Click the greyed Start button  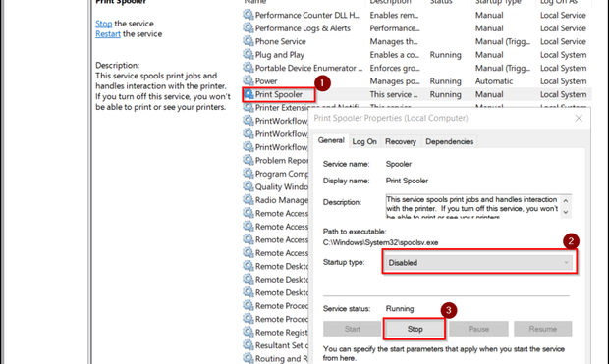pyautogui.click(x=352, y=329)
